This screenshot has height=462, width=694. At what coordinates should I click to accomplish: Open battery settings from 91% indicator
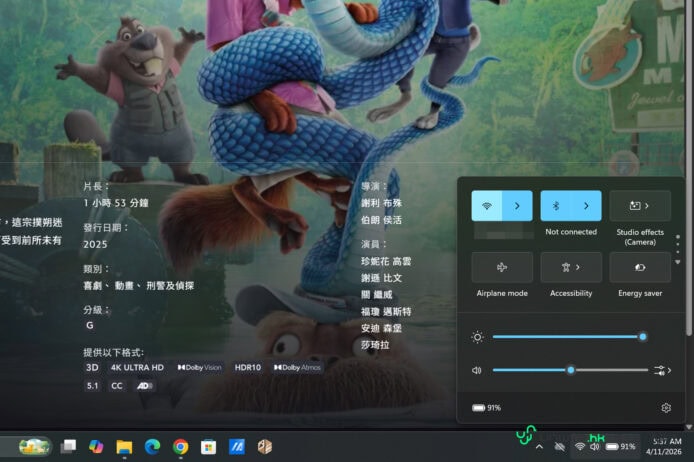point(486,408)
